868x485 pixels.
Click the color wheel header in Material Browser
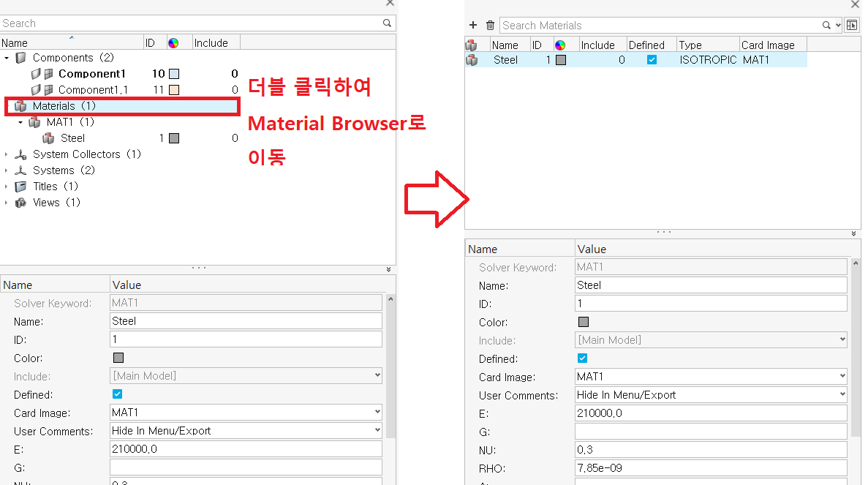[560, 45]
